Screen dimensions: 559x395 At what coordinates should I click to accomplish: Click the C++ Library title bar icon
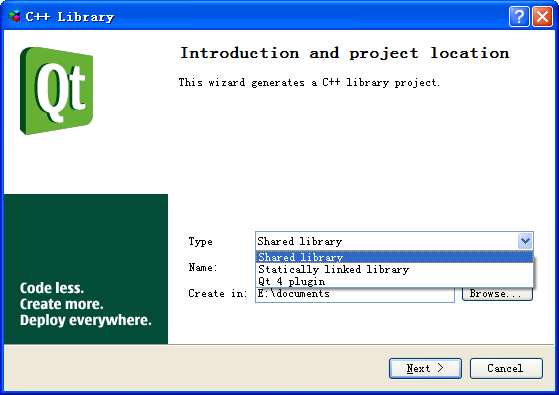tap(14, 16)
